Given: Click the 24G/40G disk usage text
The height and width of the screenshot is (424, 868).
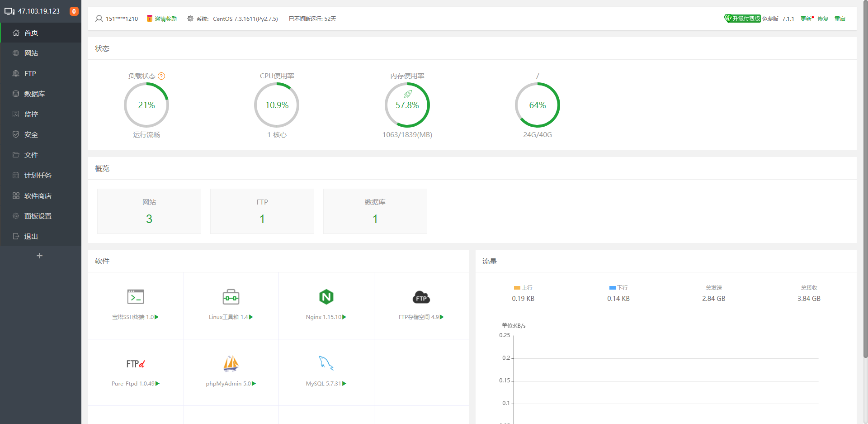Looking at the screenshot, I should (x=538, y=135).
